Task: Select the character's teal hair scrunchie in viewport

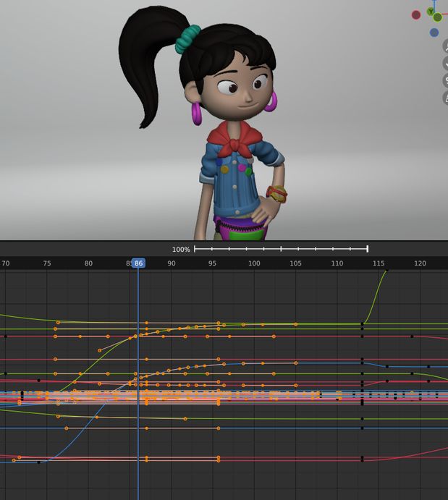Action: pos(187,38)
